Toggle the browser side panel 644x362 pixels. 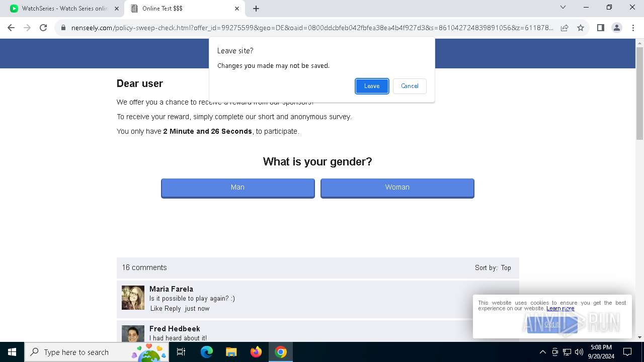pyautogui.click(x=601, y=28)
